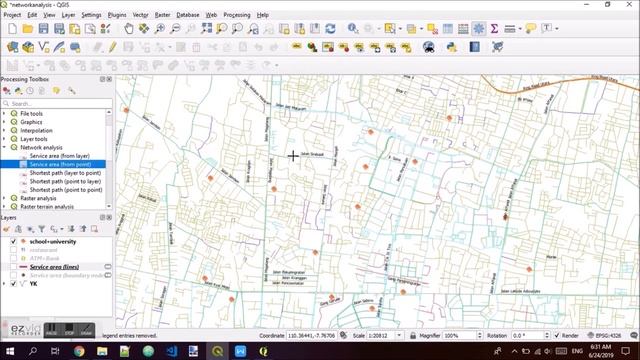Open the Scale dropdown in status bar
Viewport: 640px width, 360px height.
(x=399, y=336)
